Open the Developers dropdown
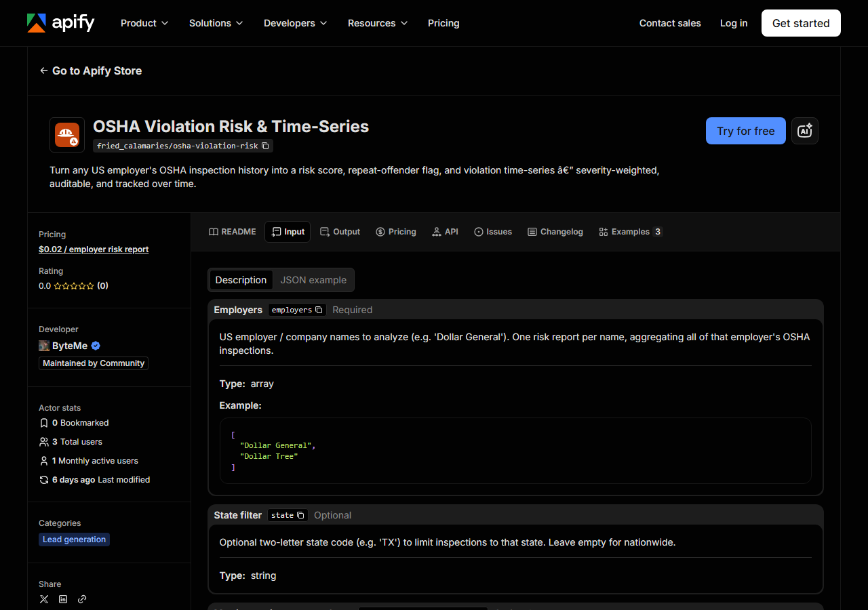Screen dimensions: 868x610 [295, 23]
